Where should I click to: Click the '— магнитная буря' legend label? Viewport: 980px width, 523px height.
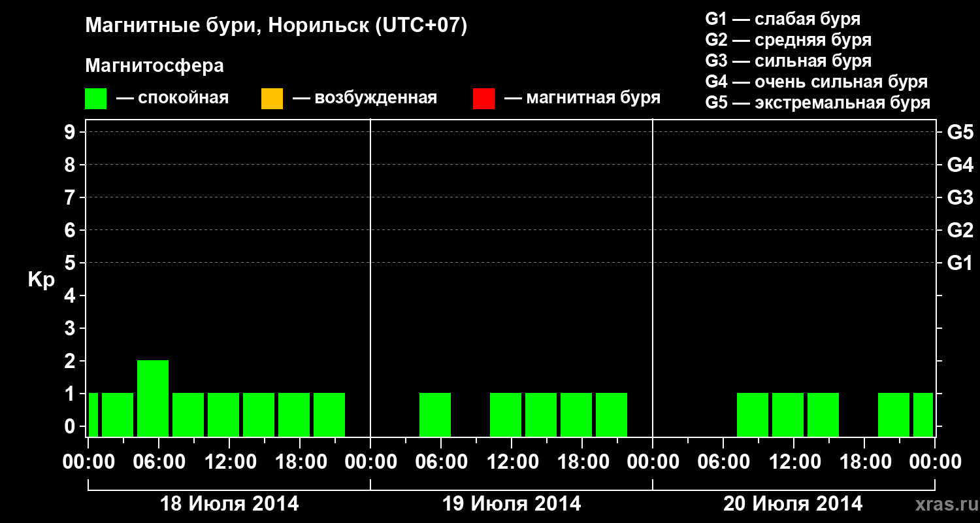coord(582,99)
